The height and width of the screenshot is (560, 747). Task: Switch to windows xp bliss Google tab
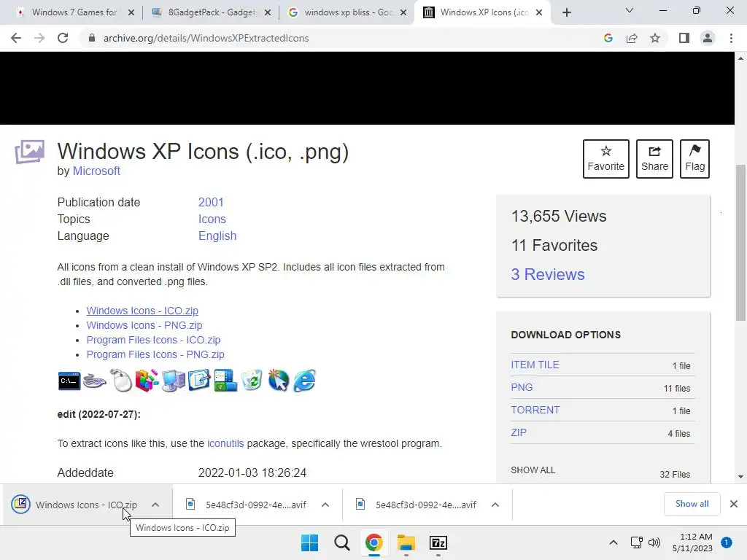pyautogui.click(x=348, y=12)
